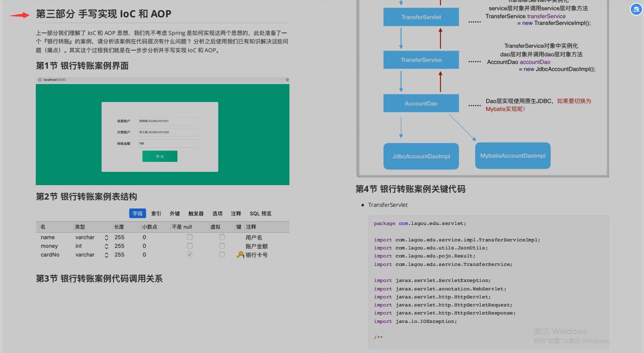Click the primary key icon on cardNo row

[x=240, y=255]
